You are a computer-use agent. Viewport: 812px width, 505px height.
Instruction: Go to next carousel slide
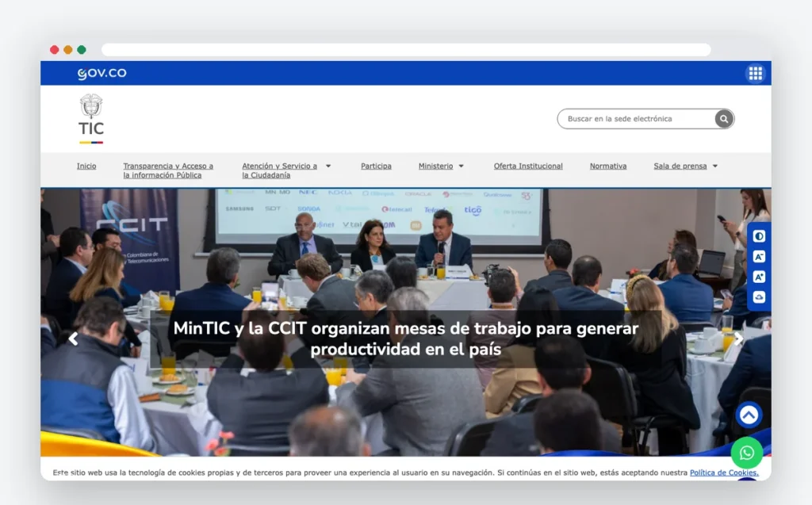(x=738, y=339)
